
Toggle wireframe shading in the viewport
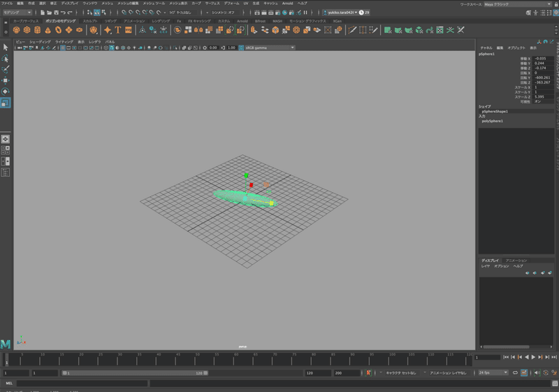coord(106,48)
